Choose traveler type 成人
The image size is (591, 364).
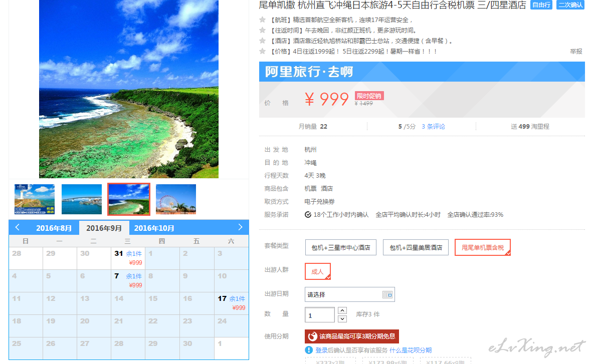tap(317, 271)
